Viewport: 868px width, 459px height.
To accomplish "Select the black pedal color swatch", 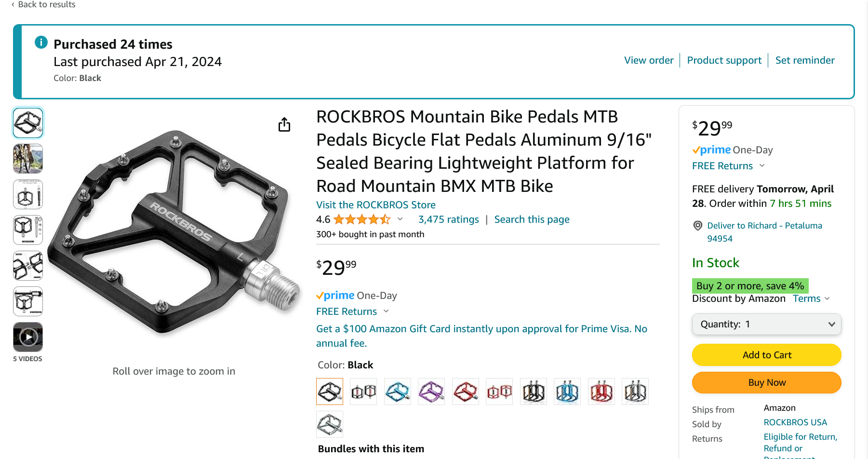I will (330, 391).
